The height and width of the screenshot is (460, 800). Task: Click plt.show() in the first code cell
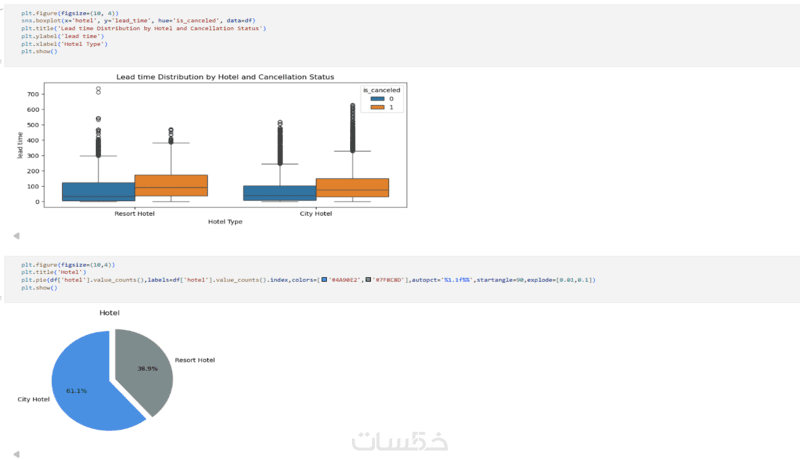[x=39, y=52]
